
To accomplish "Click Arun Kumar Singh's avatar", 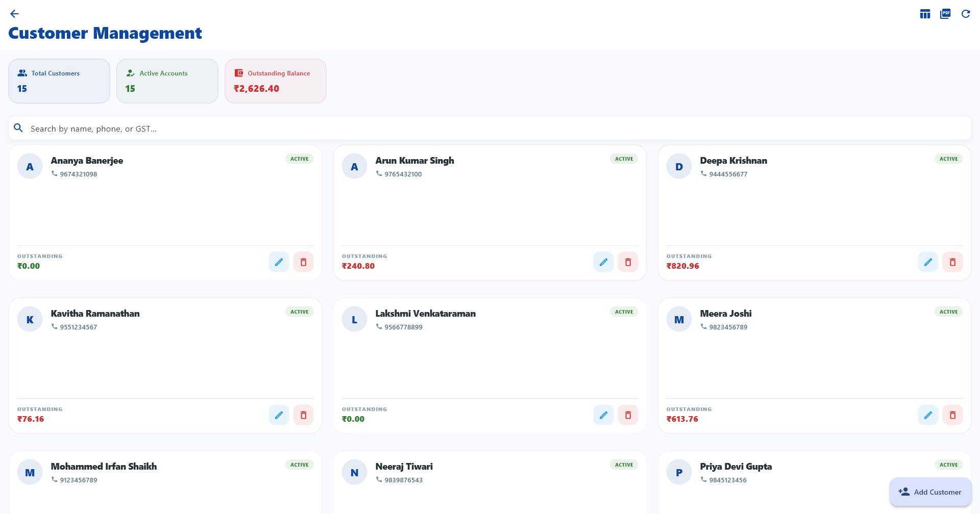I will (354, 166).
